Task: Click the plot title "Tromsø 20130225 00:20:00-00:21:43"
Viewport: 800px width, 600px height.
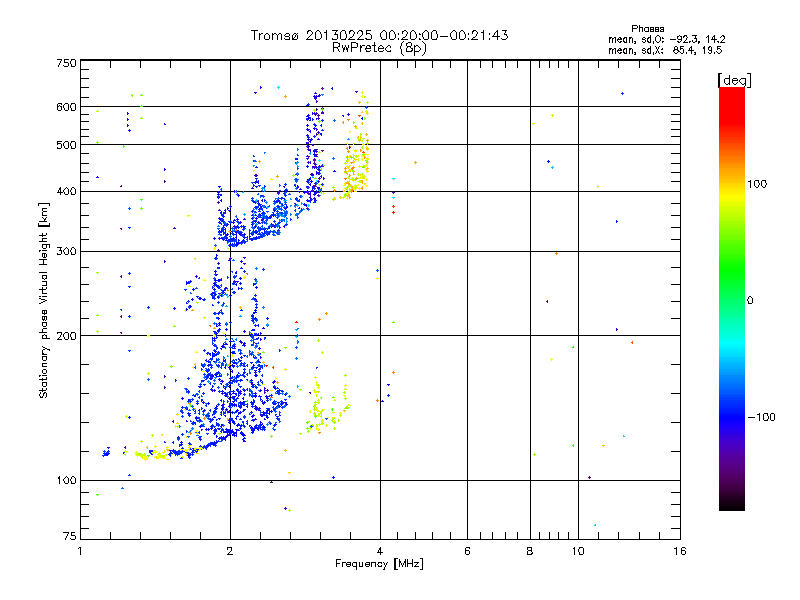Action: [x=379, y=35]
